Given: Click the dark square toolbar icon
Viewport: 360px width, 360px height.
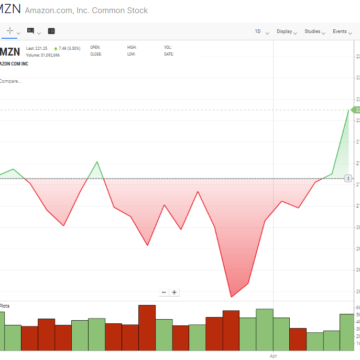Looking at the screenshot, I should pos(51,31).
